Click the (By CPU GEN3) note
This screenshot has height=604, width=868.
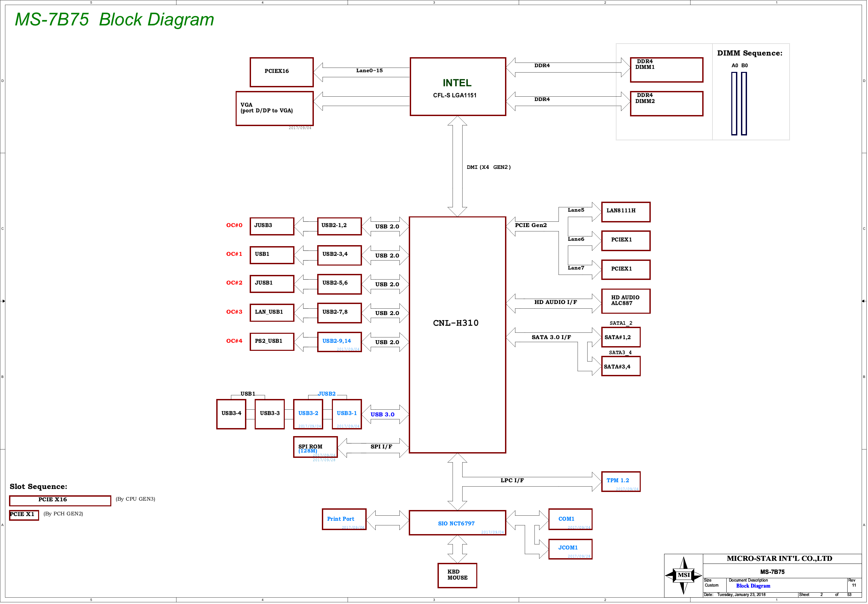tap(135, 499)
